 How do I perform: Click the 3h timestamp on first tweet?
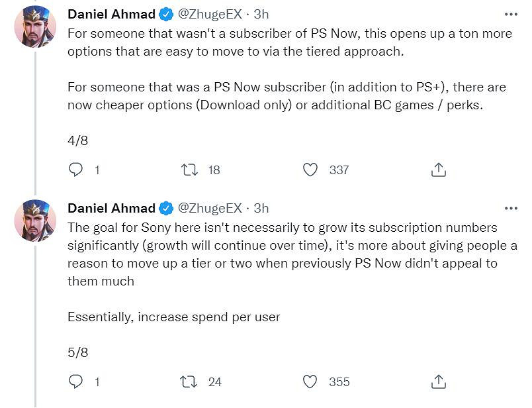point(262,14)
